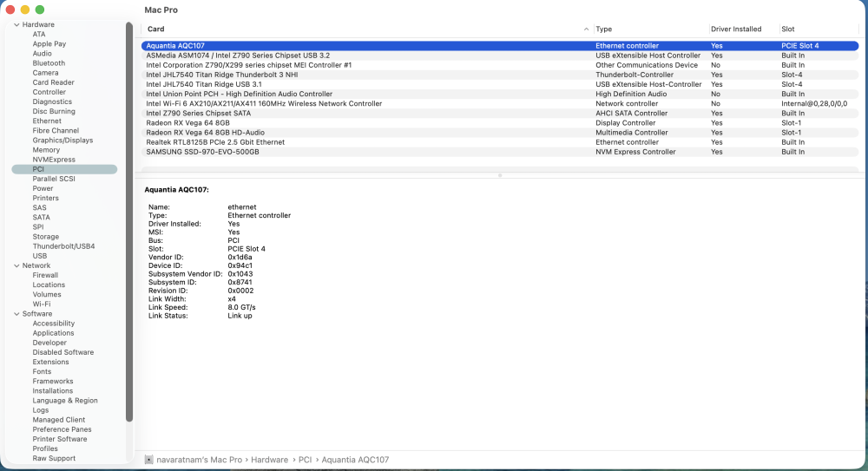Select Realtek RTL8125B Ethernet row
The height and width of the screenshot is (471, 868).
click(x=500, y=142)
